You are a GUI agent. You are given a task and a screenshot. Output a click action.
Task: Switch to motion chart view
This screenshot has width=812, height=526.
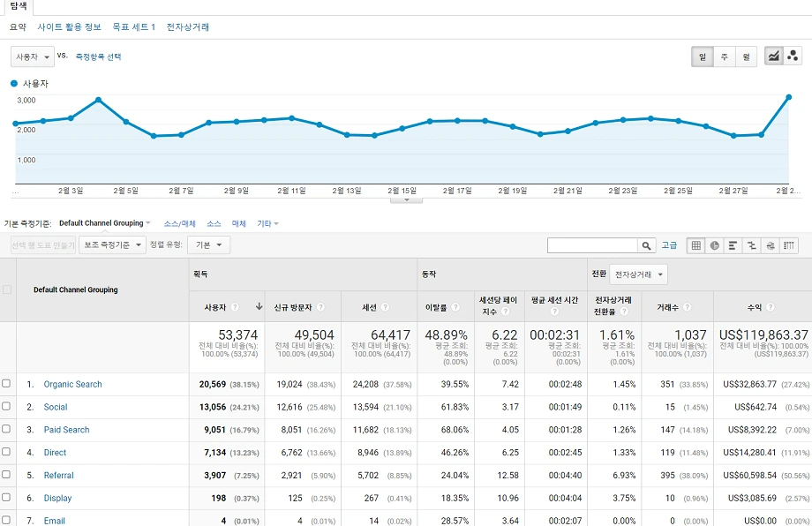793,56
